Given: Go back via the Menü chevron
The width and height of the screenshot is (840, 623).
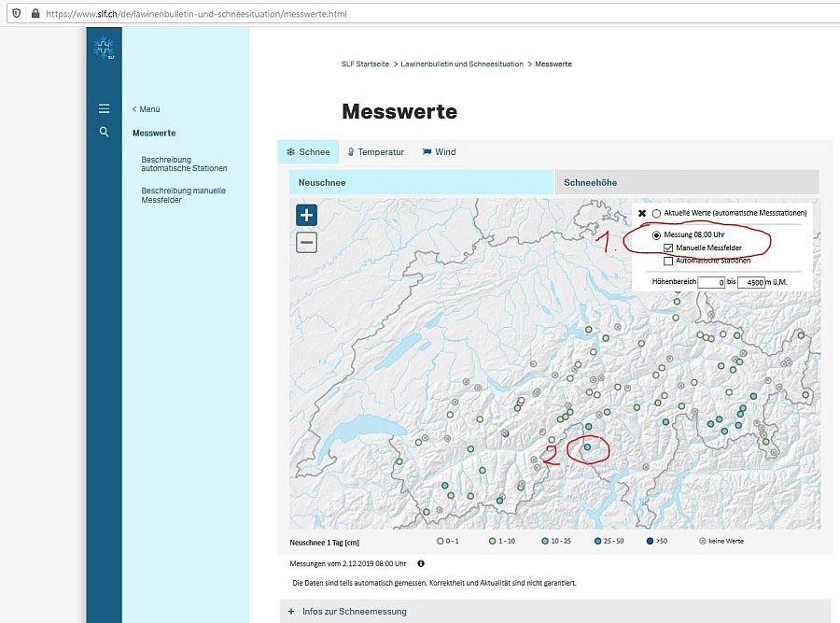Looking at the screenshot, I should (x=134, y=109).
